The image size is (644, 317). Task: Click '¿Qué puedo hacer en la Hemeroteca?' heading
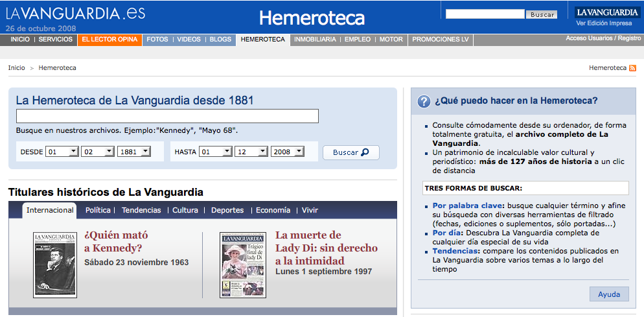point(516,100)
